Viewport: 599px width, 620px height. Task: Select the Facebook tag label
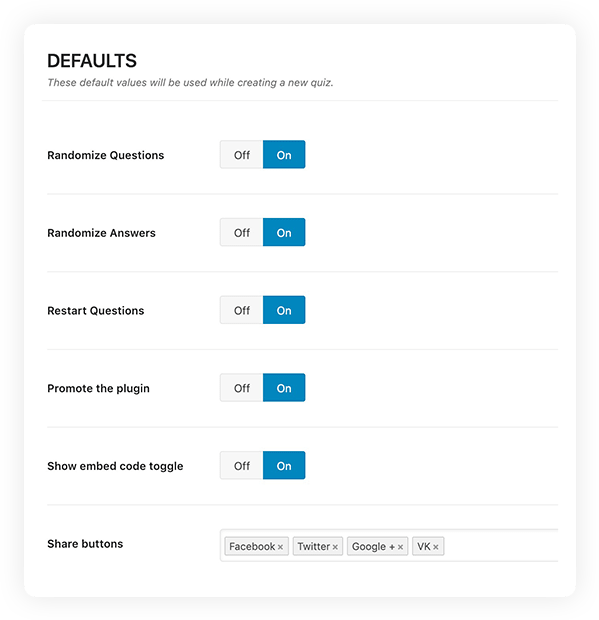tap(252, 546)
